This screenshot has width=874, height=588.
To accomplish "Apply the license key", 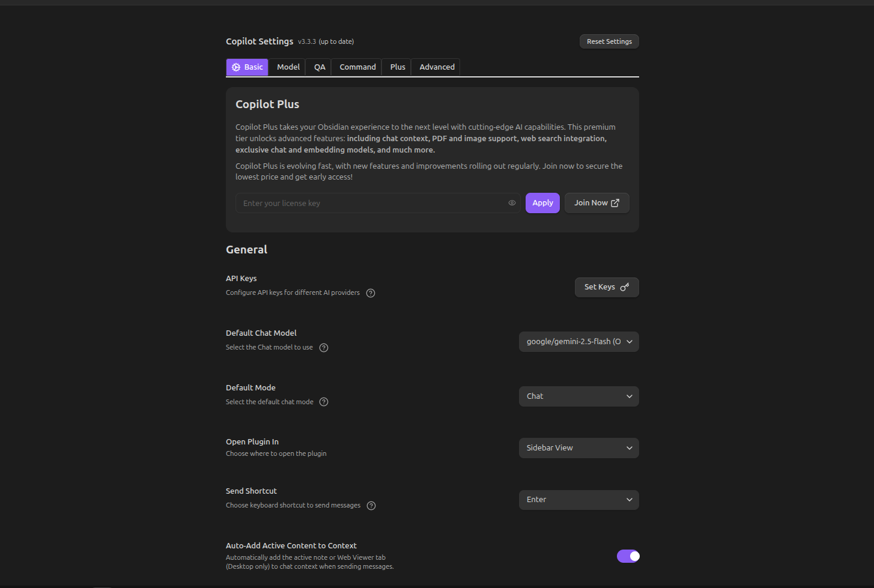I will pos(542,203).
